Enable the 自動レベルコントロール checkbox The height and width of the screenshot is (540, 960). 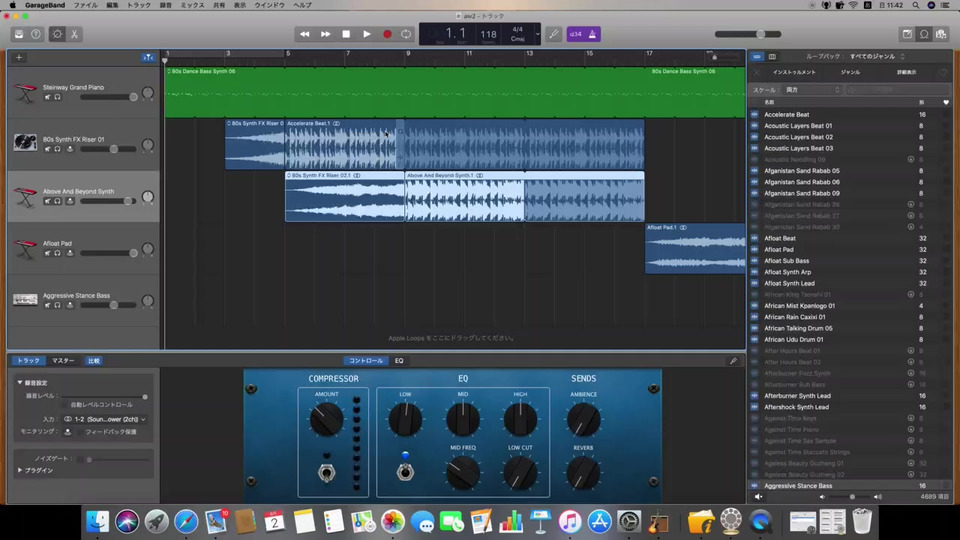tap(64, 405)
